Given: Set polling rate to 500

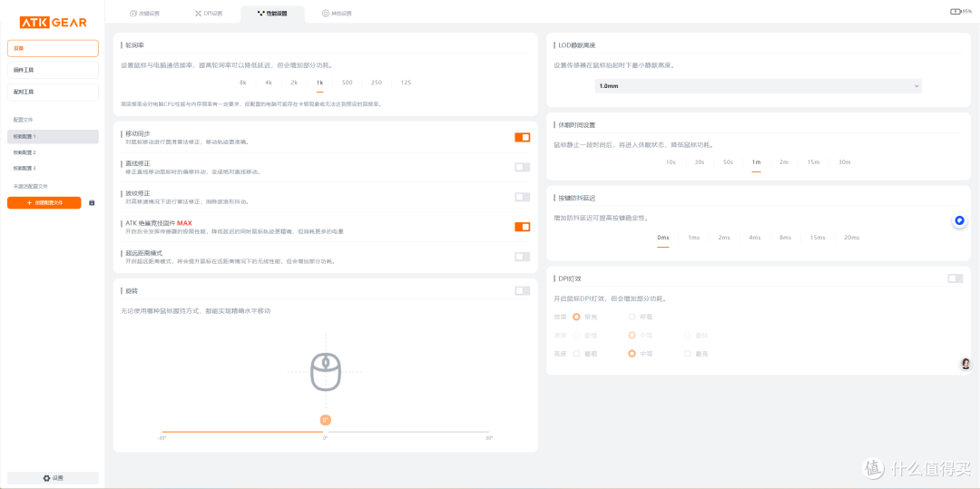Looking at the screenshot, I should [347, 83].
